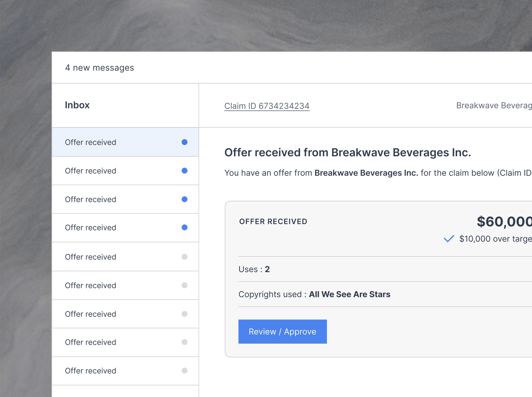Image resolution: width=532 pixels, height=397 pixels.
Task: Open Claim ID 6734234234 link
Action: pos(267,106)
